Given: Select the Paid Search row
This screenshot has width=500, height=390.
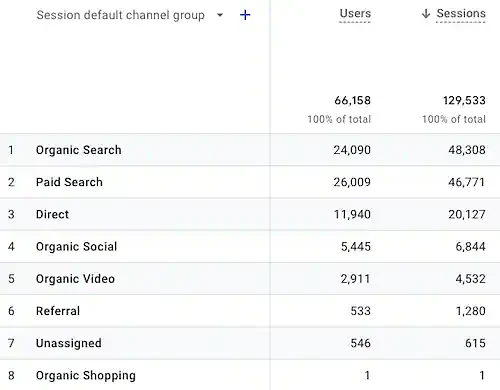Looking at the screenshot, I should pos(250,182).
